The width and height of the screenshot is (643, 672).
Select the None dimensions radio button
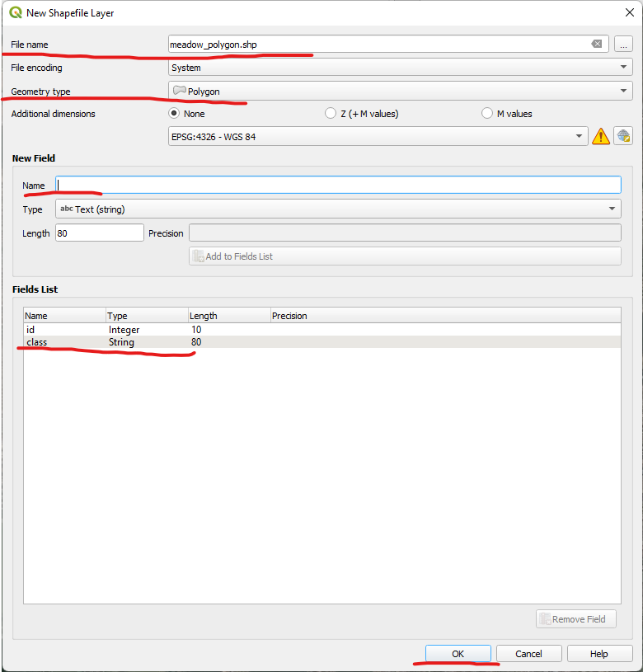coord(174,113)
